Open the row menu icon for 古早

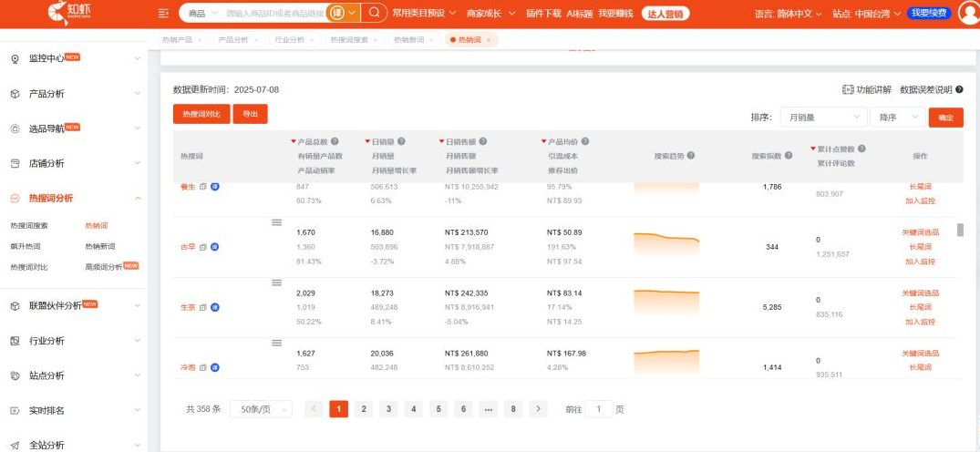pyautogui.click(x=277, y=222)
